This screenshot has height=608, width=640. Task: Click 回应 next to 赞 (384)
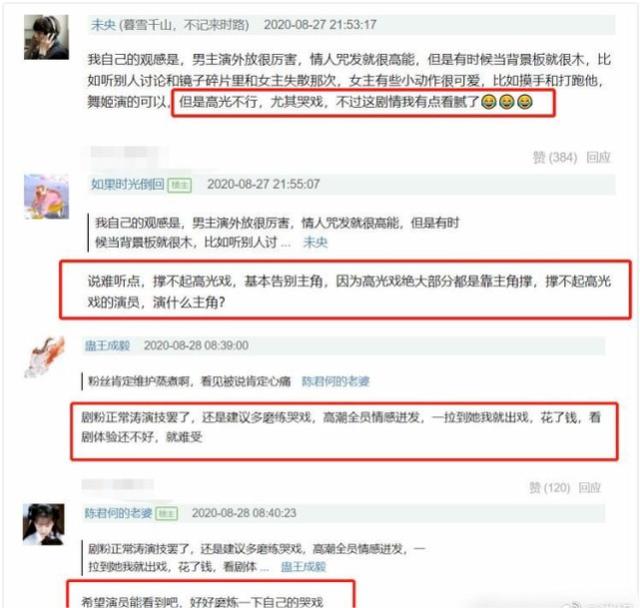click(598, 158)
